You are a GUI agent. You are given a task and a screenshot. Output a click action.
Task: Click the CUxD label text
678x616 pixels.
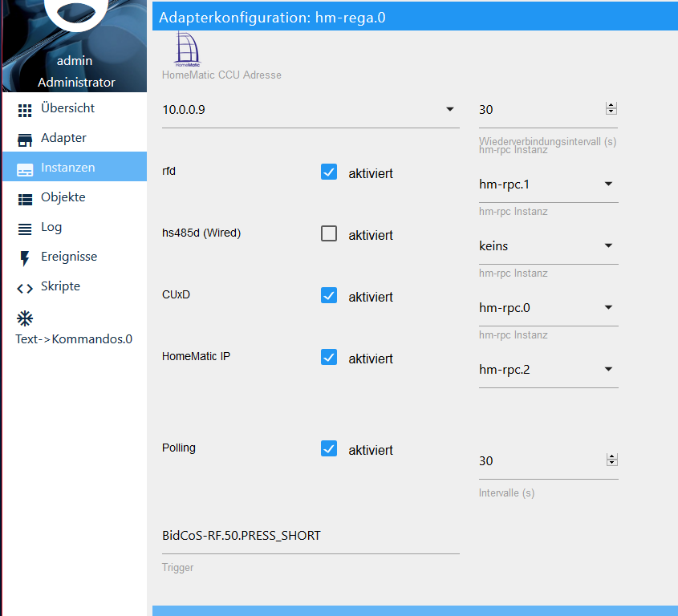176,295
